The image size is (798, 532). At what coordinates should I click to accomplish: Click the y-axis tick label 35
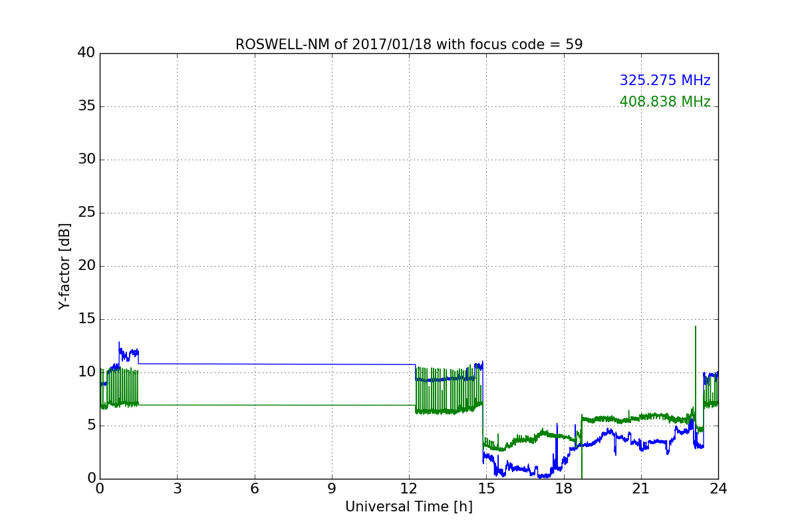(86, 106)
